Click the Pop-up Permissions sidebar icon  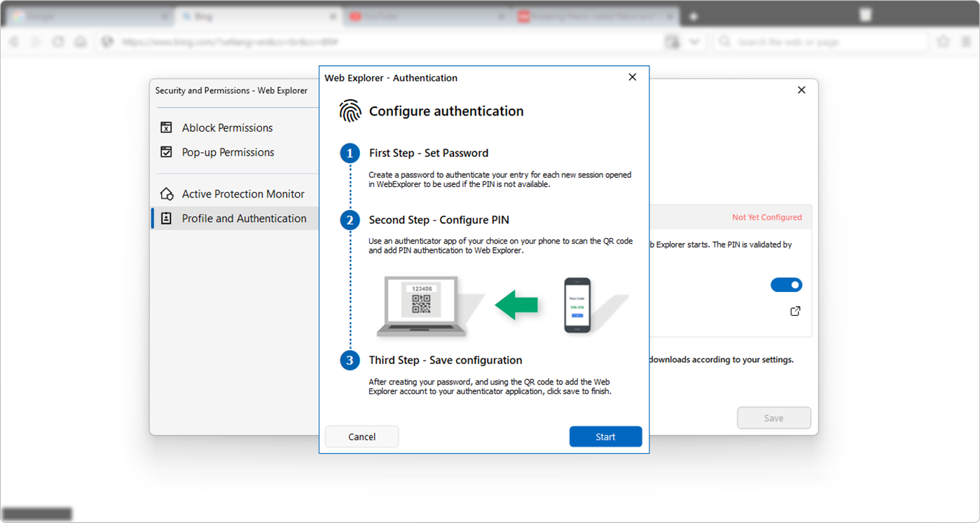pyautogui.click(x=166, y=152)
